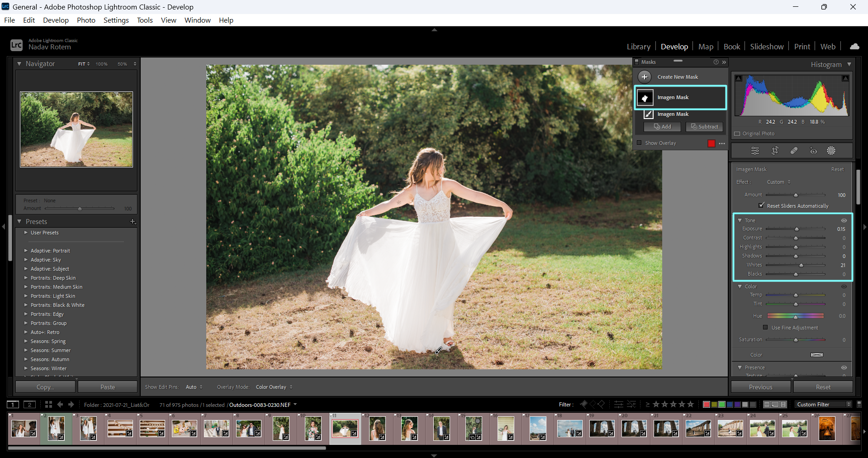868x458 pixels.
Task: Open Overlay Mode Color Overlay dropdown
Action: [274, 387]
